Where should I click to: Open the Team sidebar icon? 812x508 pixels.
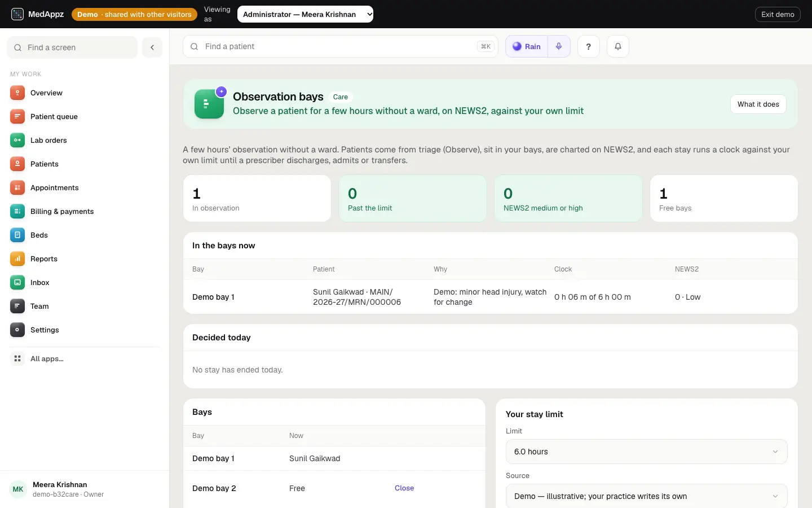[x=17, y=306]
